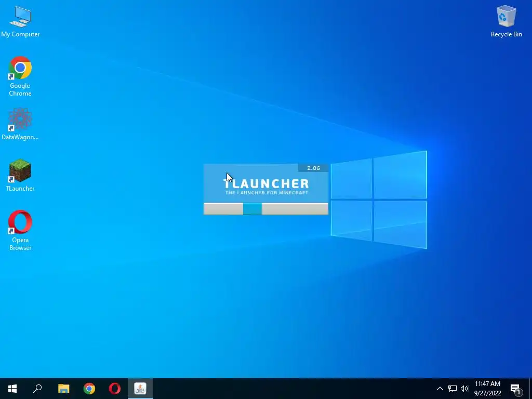The height and width of the screenshot is (399, 532).
Task: Select the My Computer desktop icon
Action: pos(20,21)
